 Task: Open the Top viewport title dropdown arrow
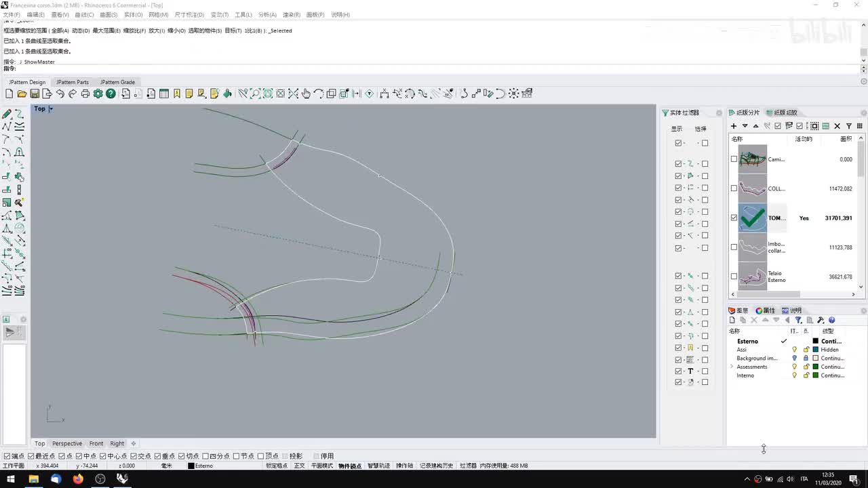point(51,108)
